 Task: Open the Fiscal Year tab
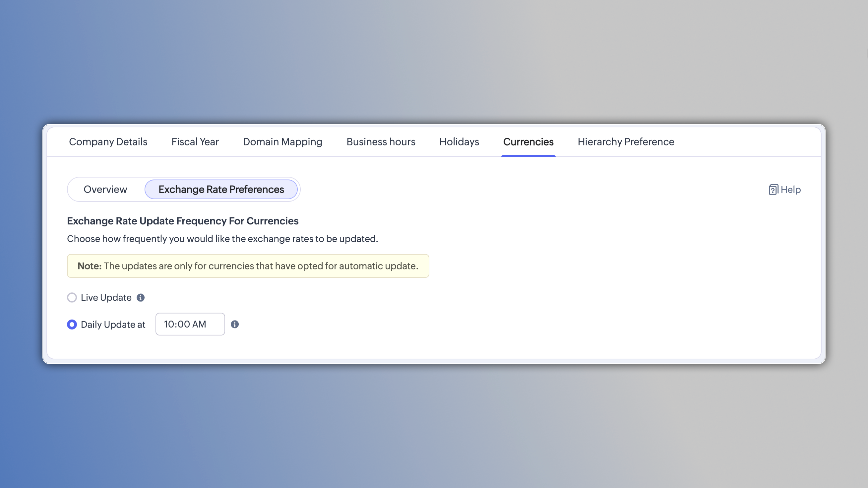[195, 142]
